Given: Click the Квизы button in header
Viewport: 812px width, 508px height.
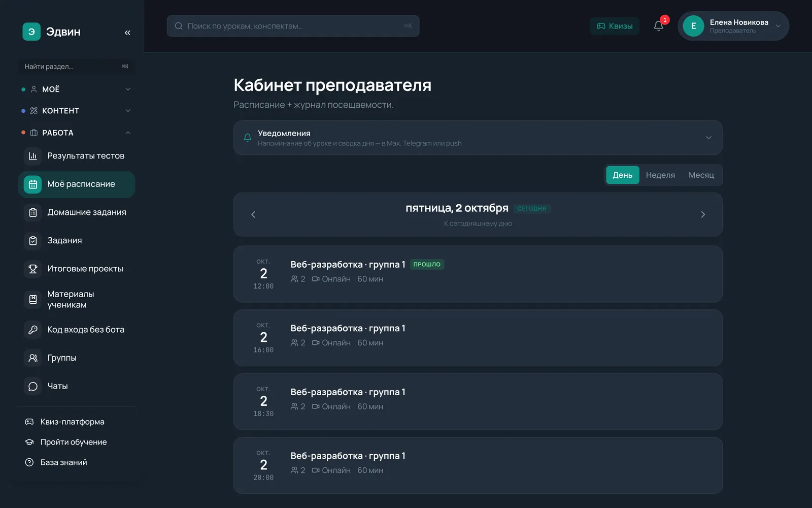Looking at the screenshot, I should pos(615,26).
